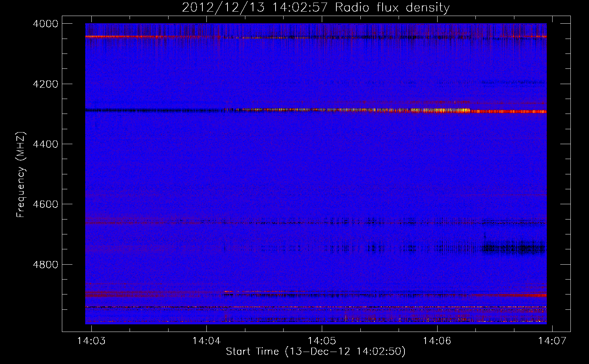Click the 4000 frequency axis label
The height and width of the screenshot is (364, 589).
[x=45, y=24]
